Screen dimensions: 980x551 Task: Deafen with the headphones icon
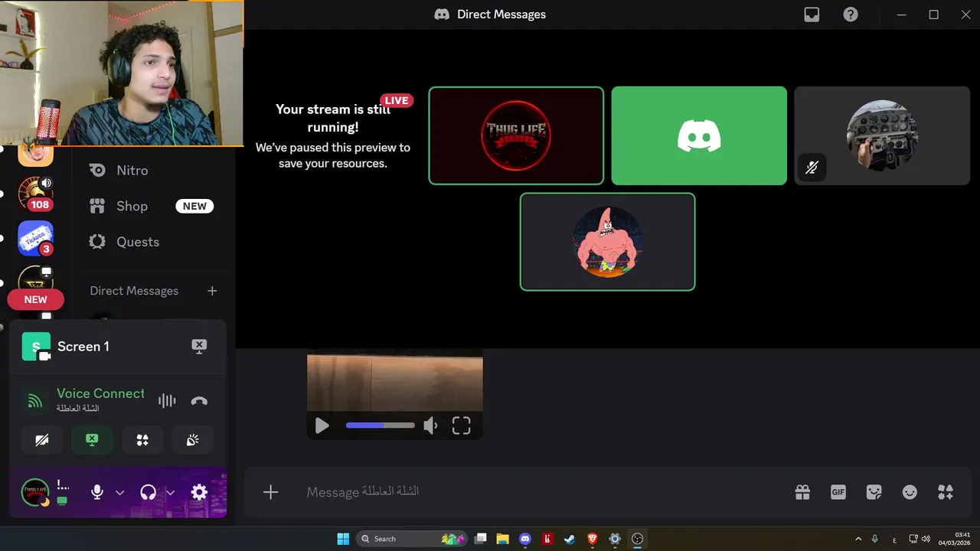(x=149, y=492)
